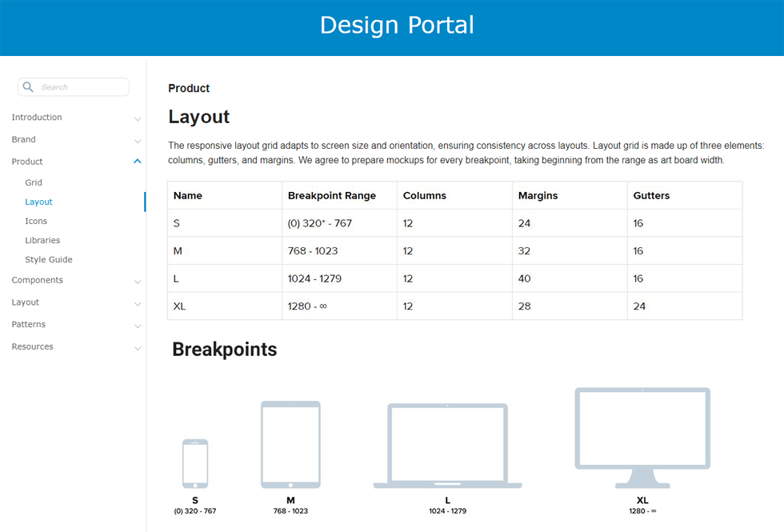Open the Libraries sidebar page
The height and width of the screenshot is (532, 784).
tap(42, 240)
